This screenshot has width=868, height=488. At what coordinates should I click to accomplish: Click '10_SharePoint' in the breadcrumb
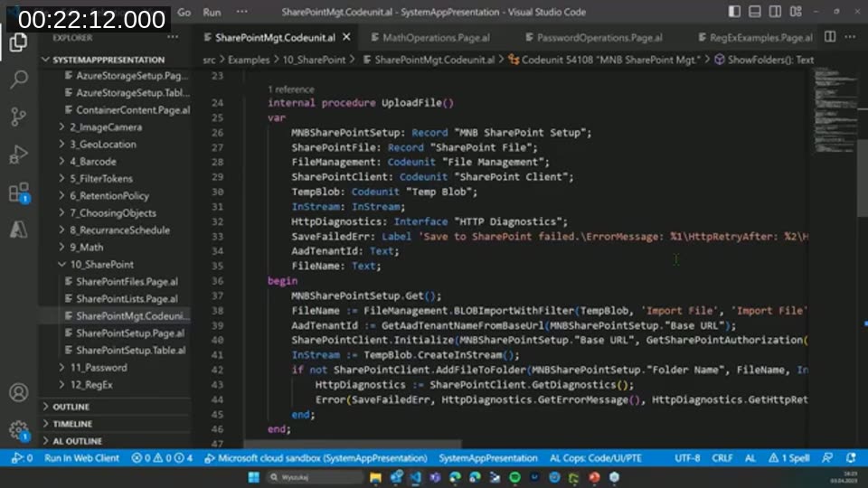point(314,60)
